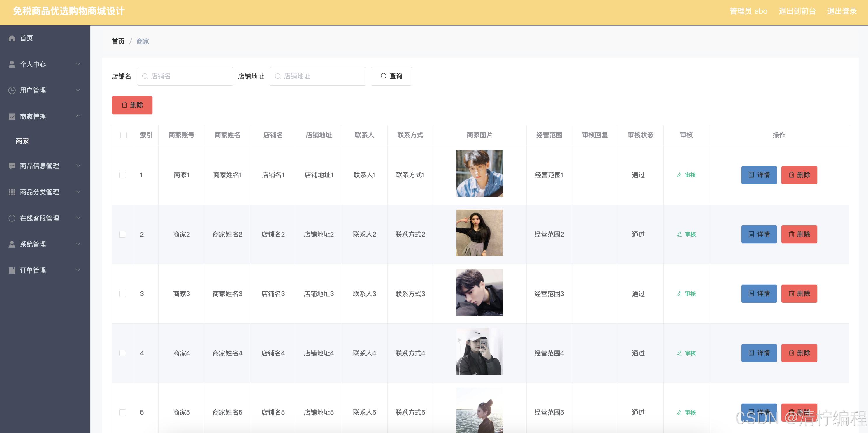Image resolution: width=868 pixels, height=433 pixels.
Task: Go to 首页 in the breadcrumb
Action: 118,41
